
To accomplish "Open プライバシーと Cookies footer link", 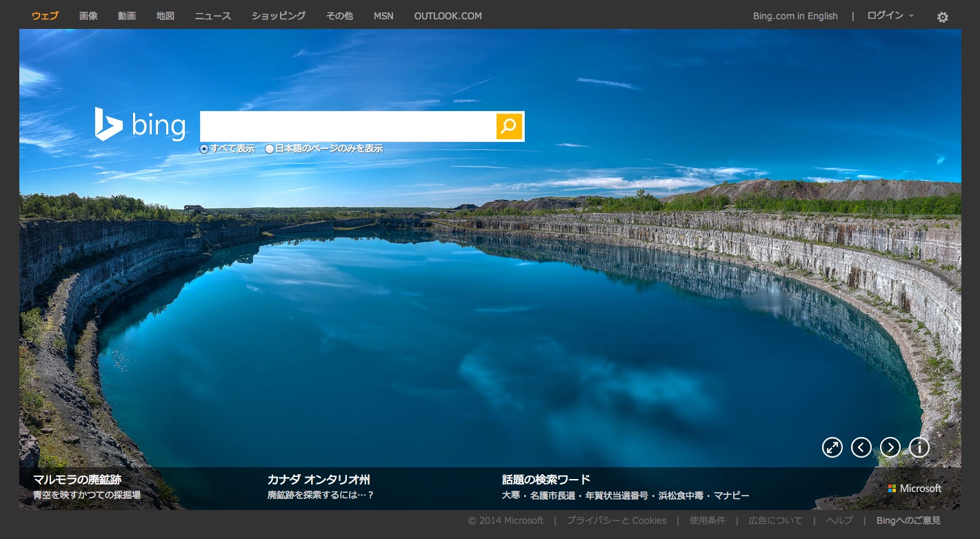I will [616, 520].
